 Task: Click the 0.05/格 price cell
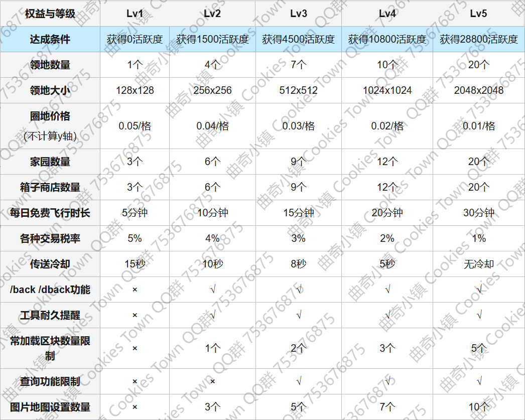point(135,126)
